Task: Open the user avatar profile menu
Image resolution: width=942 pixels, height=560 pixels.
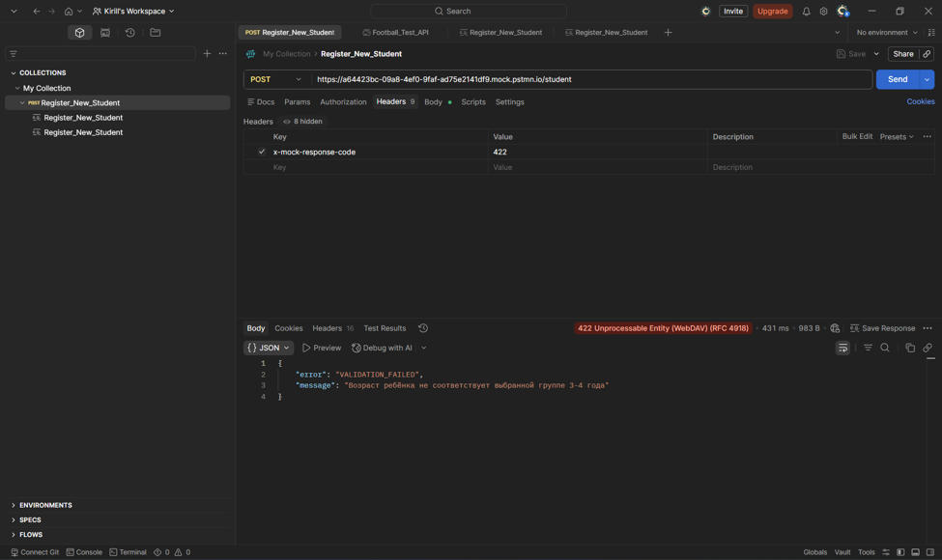Action: (842, 11)
